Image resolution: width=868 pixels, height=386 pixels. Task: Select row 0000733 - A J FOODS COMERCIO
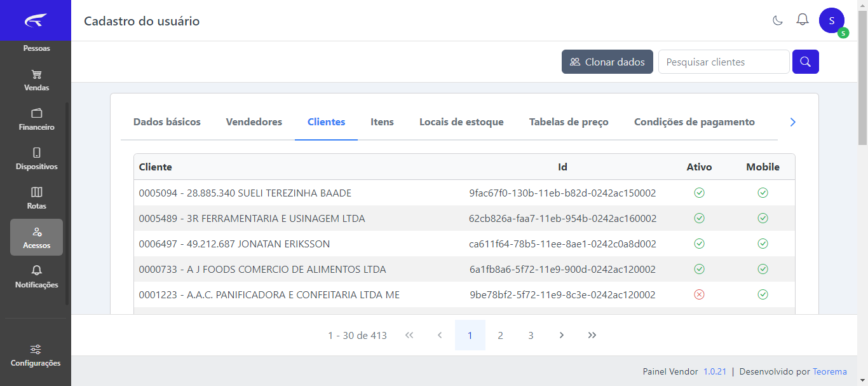(465, 269)
